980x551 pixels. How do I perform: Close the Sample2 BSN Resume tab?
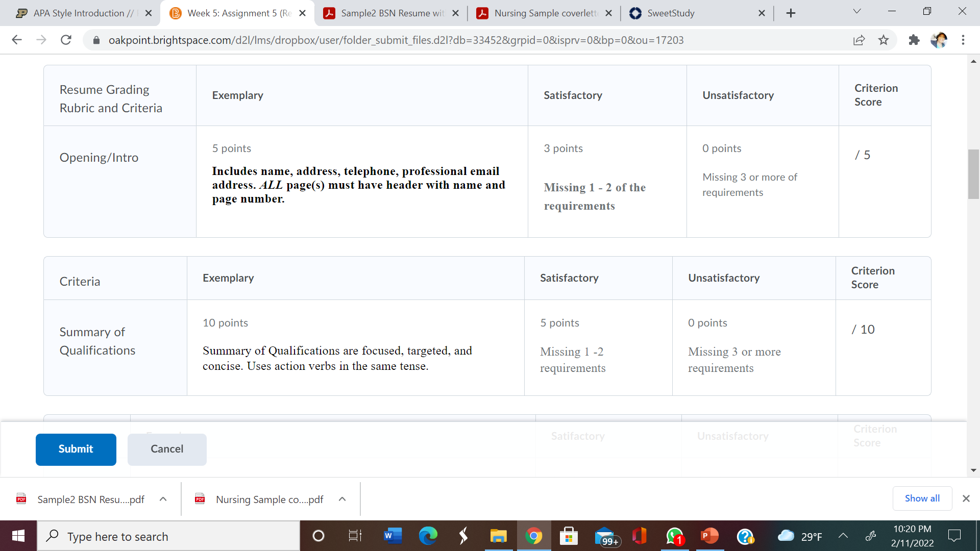(x=456, y=13)
